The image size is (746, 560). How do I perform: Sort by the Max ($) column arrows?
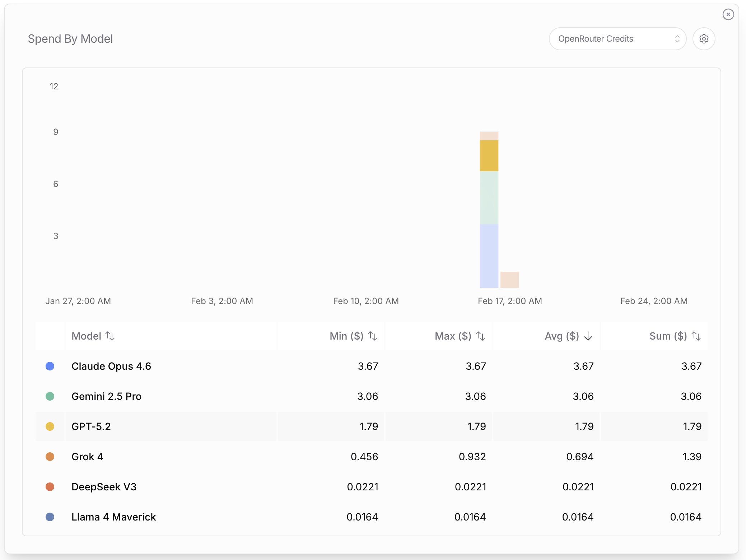pos(481,336)
